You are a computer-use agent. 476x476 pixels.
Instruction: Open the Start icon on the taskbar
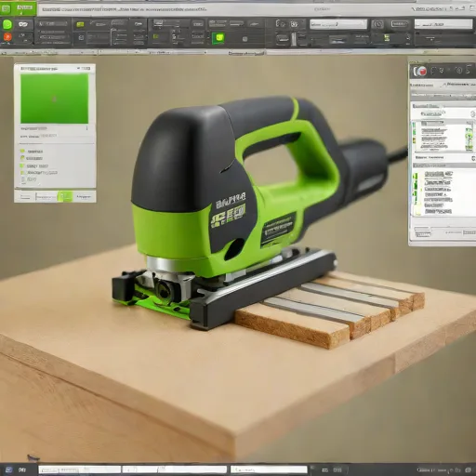pyautogui.click(x=8, y=469)
